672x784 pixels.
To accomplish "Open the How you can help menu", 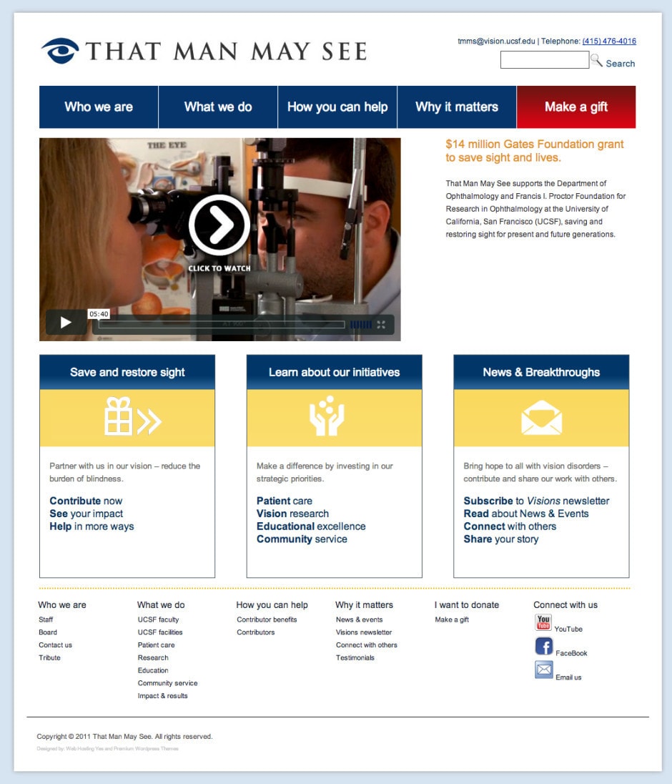I will (x=337, y=107).
